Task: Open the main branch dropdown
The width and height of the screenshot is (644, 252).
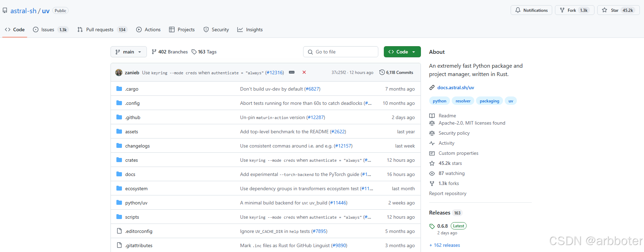Action: point(129,52)
